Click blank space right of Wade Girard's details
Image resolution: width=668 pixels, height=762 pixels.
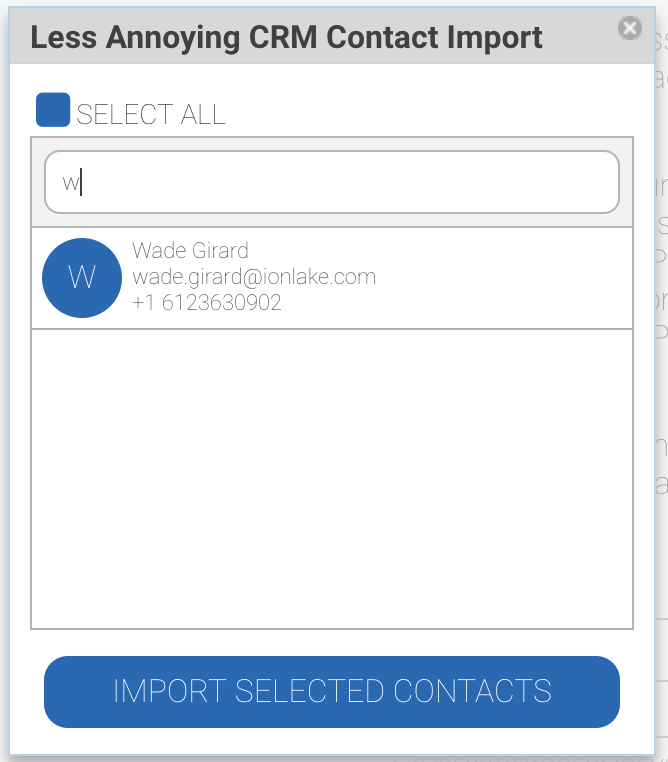[x=500, y=278]
